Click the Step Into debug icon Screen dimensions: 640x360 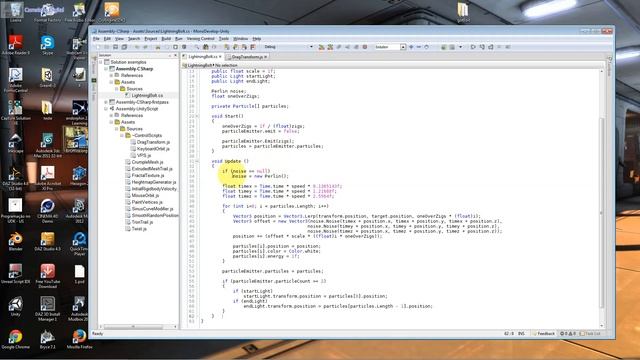482,47
